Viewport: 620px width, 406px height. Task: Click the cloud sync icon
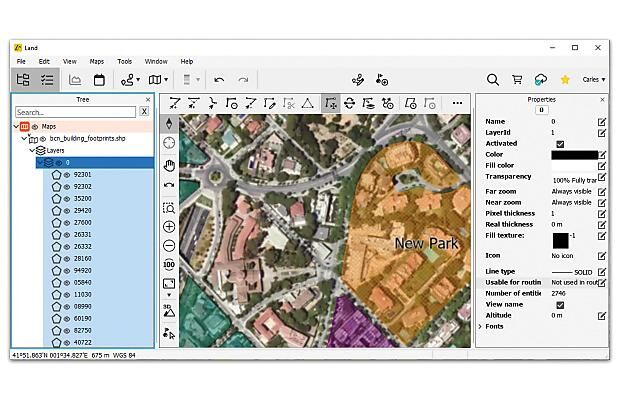[x=541, y=80]
